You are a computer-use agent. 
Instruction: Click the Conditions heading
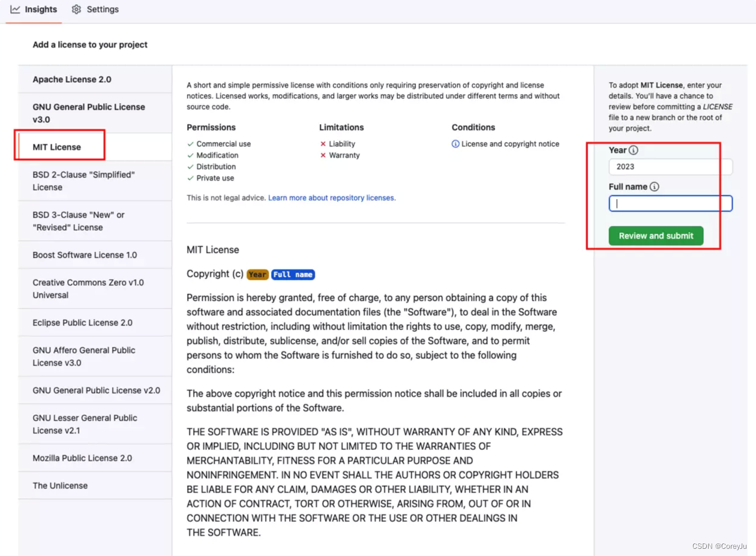pyautogui.click(x=473, y=127)
